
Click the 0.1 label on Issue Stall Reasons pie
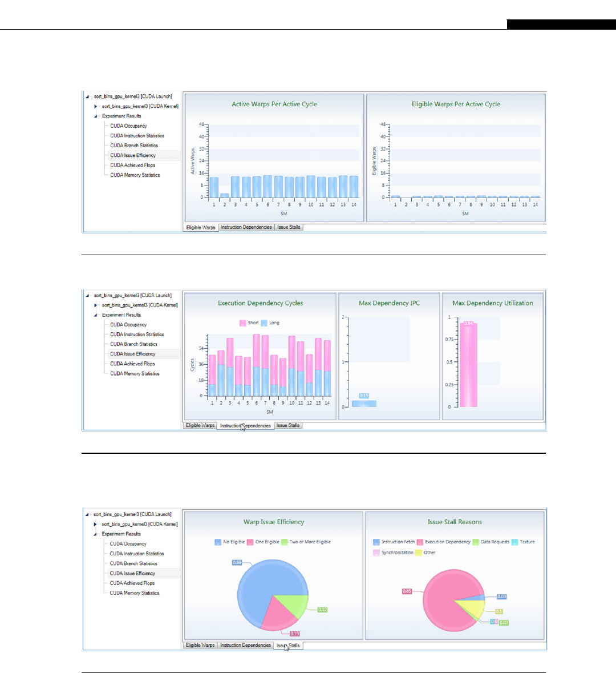pos(499,611)
